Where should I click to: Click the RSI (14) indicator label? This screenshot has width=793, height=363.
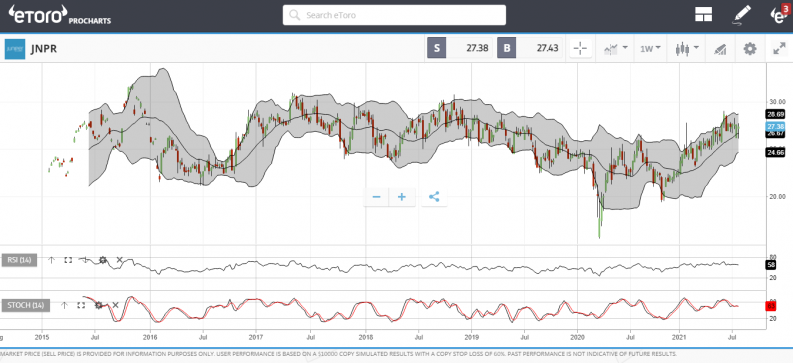[x=19, y=260]
